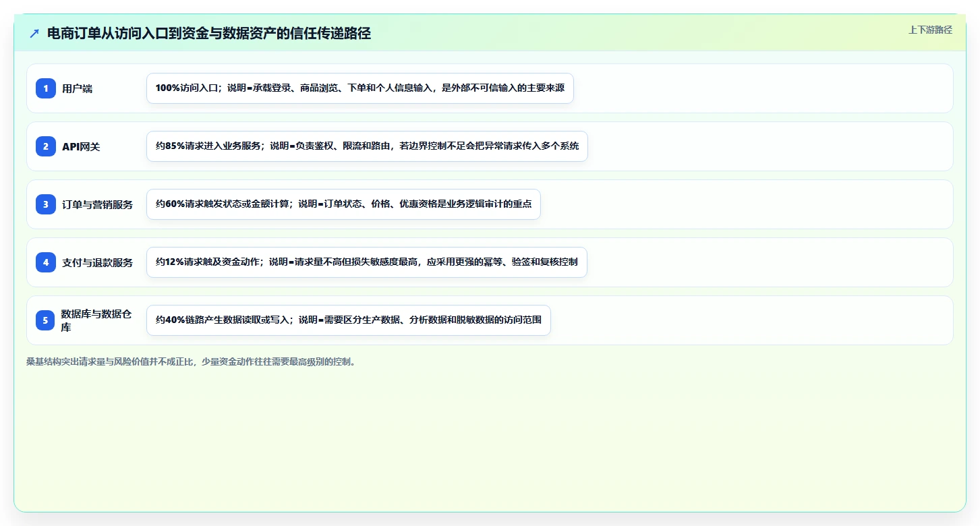Open the 100%访问入口 description box

[360, 88]
